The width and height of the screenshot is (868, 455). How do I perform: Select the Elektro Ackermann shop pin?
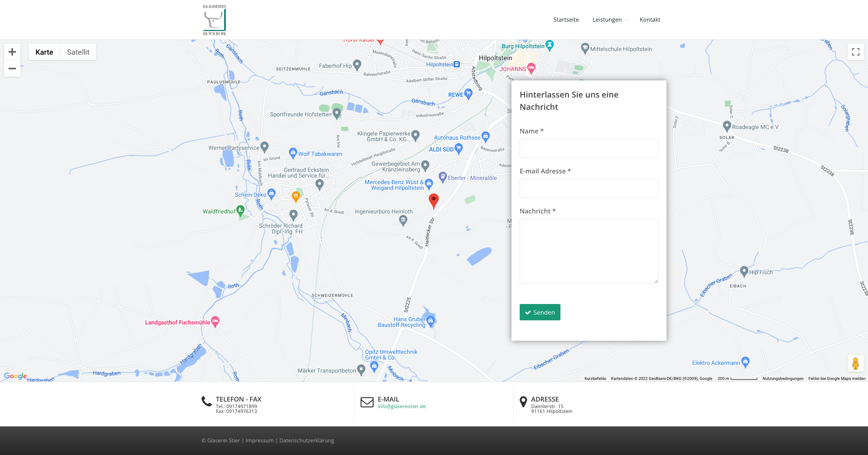click(745, 362)
